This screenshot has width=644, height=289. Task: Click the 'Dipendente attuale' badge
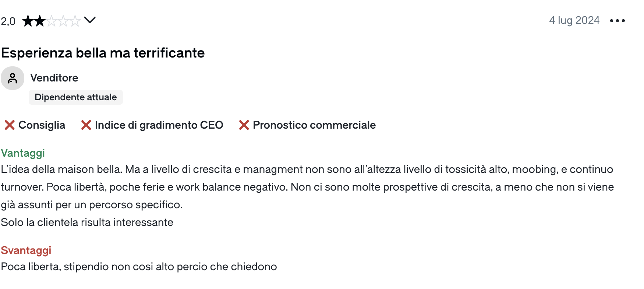point(75,97)
